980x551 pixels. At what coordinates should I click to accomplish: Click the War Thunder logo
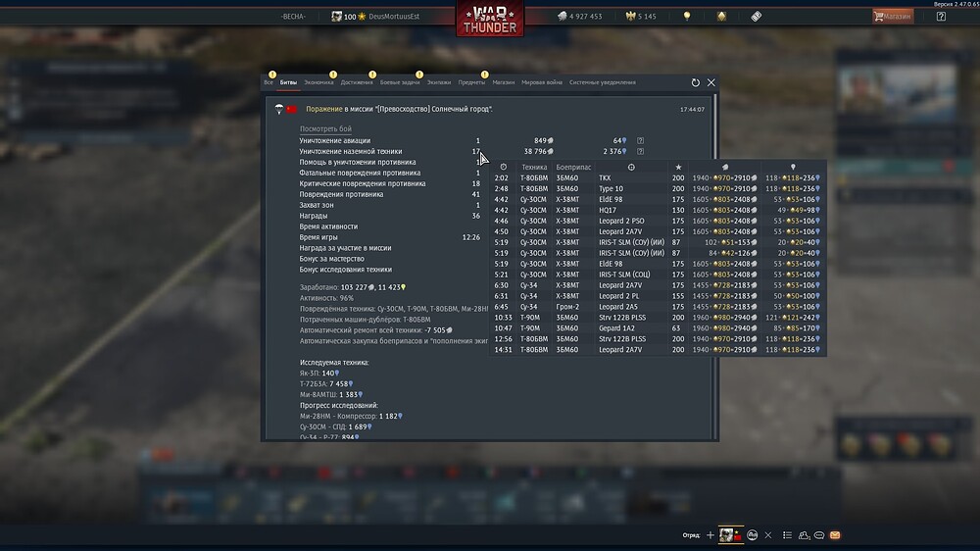pos(490,20)
